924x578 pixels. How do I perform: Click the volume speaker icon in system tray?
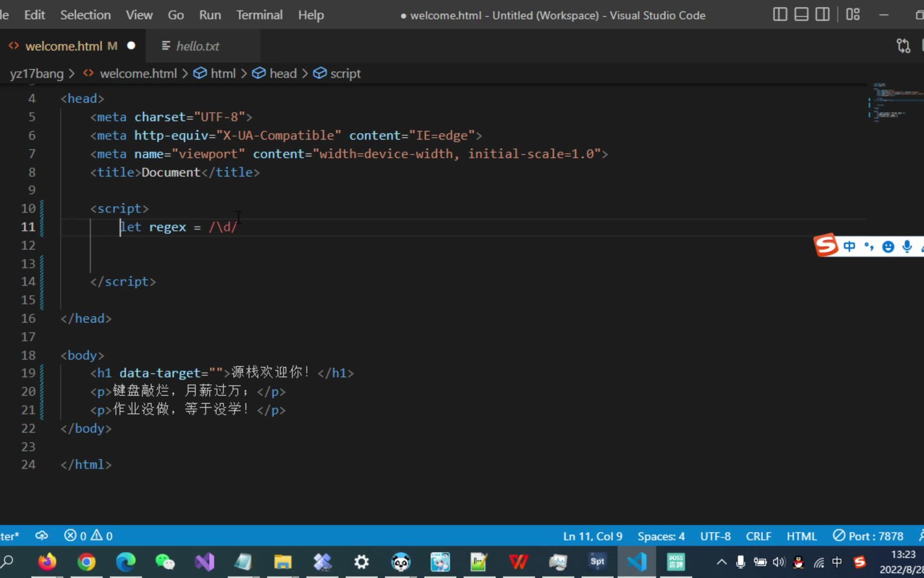(x=779, y=562)
